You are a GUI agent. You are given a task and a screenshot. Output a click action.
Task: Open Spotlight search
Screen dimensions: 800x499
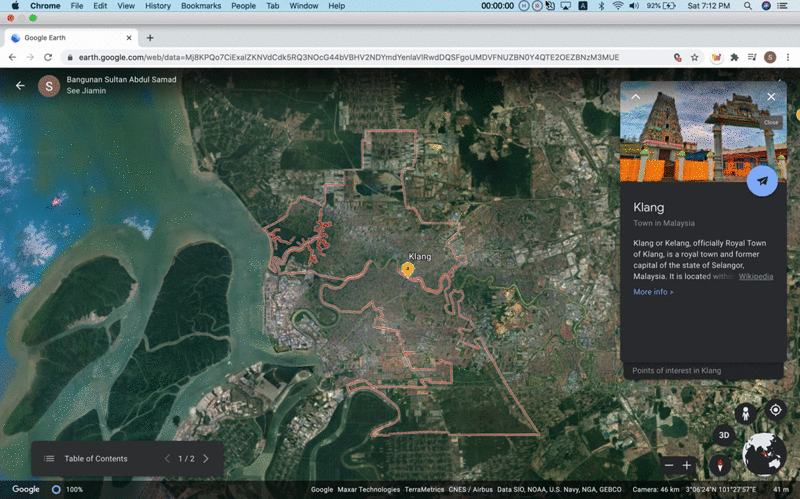(747, 6)
